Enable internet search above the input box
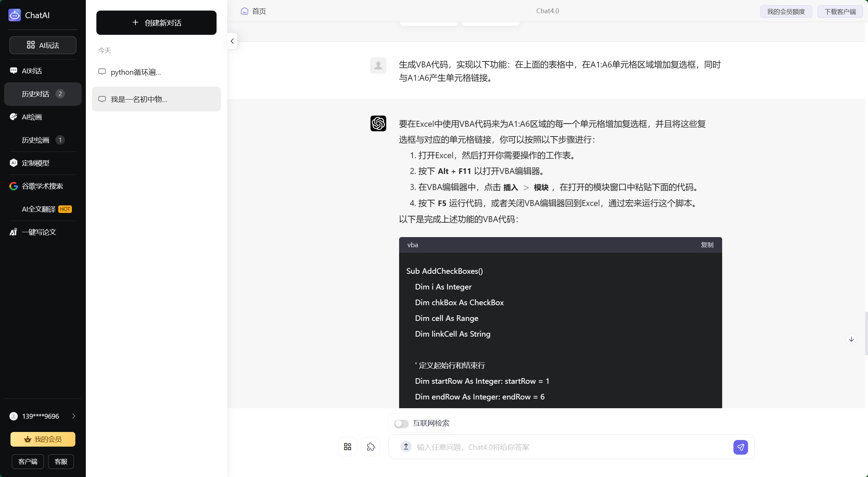 (x=401, y=423)
